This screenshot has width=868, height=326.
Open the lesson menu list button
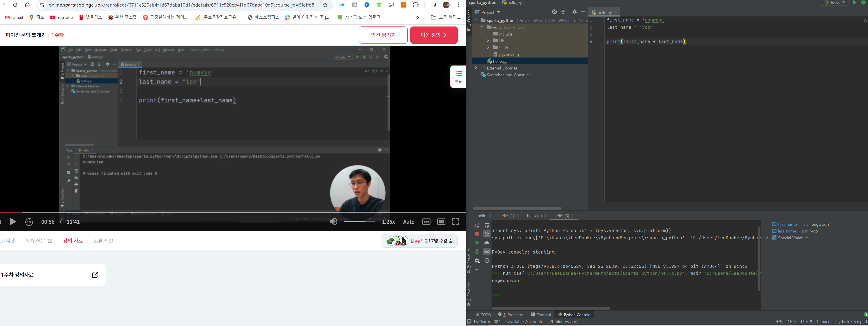pos(458,77)
